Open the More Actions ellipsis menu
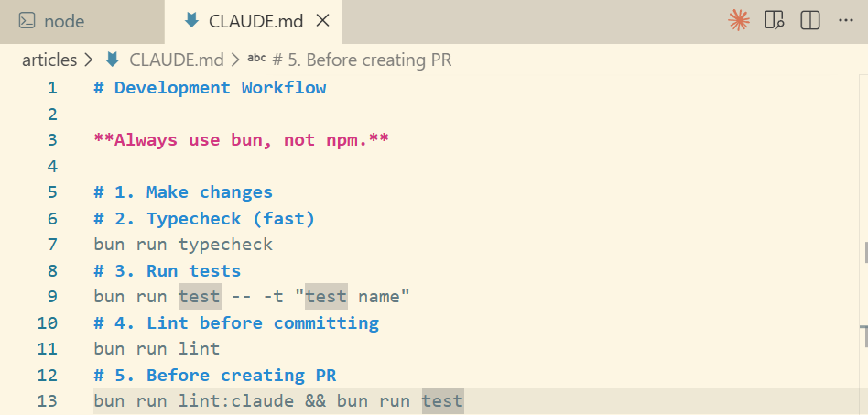The width and height of the screenshot is (868, 415). pos(846,21)
